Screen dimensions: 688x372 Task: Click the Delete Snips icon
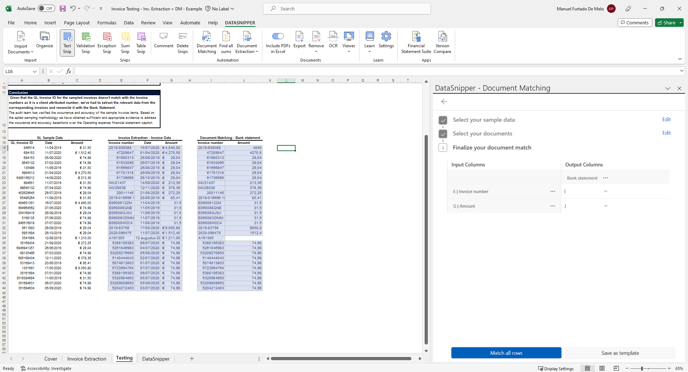pyautogui.click(x=183, y=43)
